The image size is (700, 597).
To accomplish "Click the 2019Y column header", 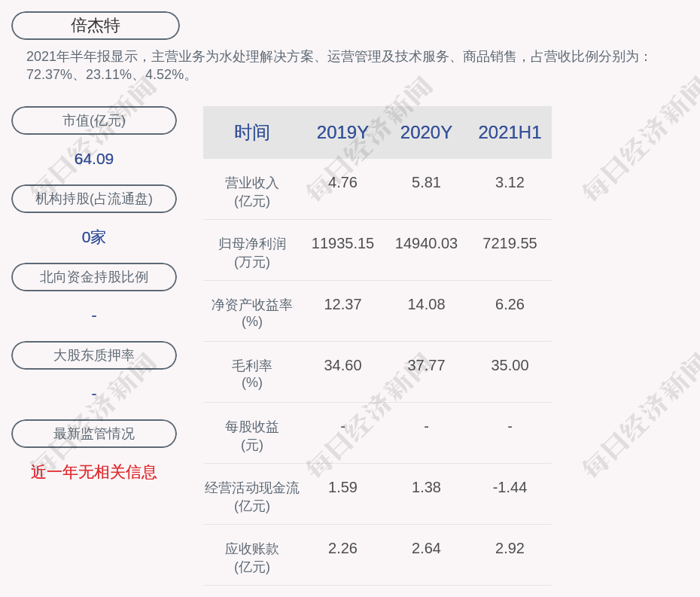I will click(342, 132).
